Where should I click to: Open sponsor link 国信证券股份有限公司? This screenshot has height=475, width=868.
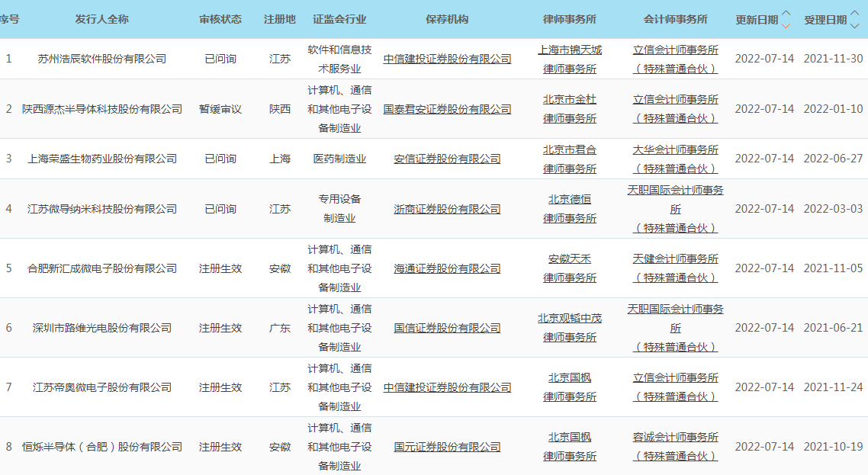447,328
